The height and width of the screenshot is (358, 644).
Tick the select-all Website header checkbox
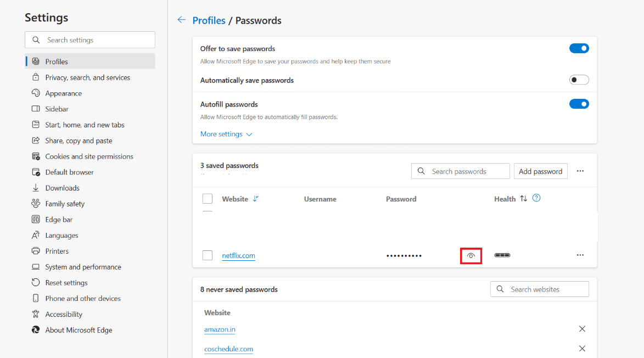point(208,199)
